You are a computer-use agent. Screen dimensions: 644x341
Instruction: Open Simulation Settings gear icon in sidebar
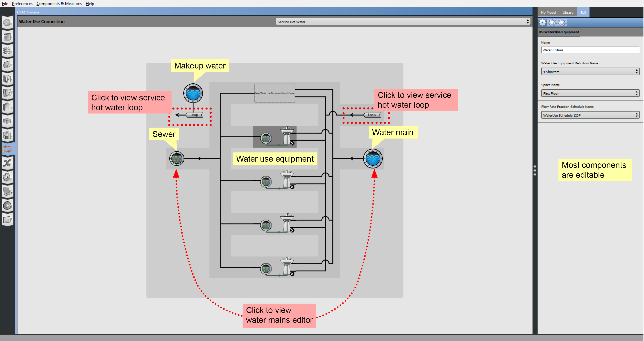(x=7, y=177)
